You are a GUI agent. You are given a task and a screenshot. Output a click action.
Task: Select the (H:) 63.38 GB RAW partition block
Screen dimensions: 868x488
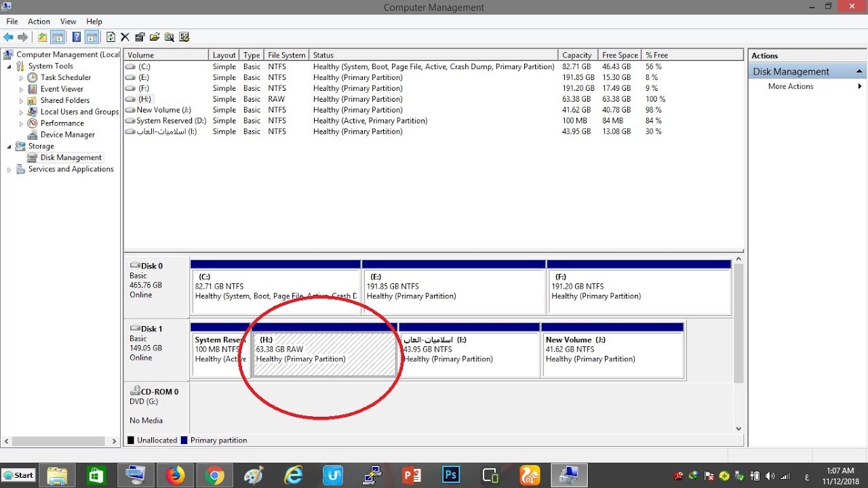click(x=325, y=350)
